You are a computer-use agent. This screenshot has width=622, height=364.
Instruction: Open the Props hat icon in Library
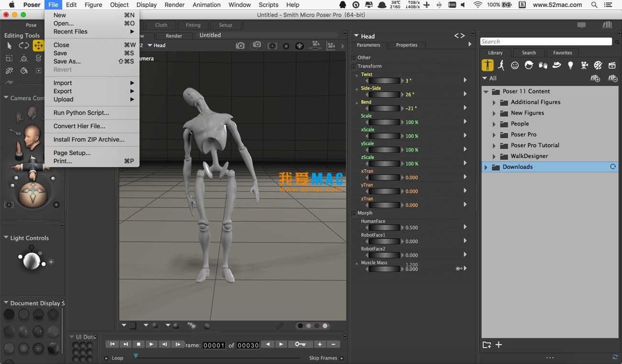click(556, 65)
